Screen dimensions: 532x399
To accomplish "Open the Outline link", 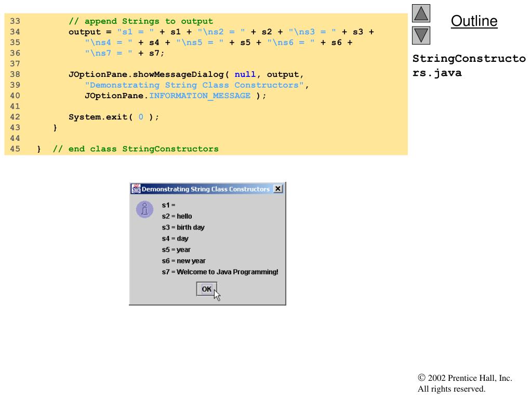I will pyautogui.click(x=474, y=21).
